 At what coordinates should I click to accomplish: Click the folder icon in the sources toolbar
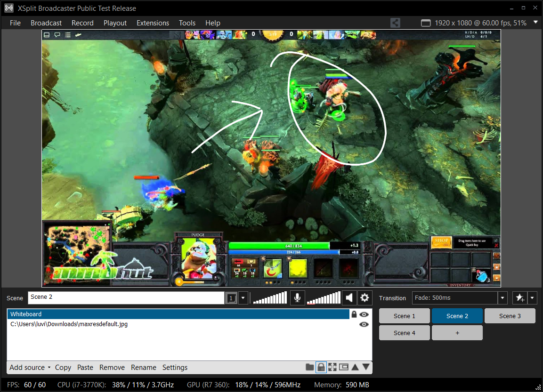pos(310,367)
